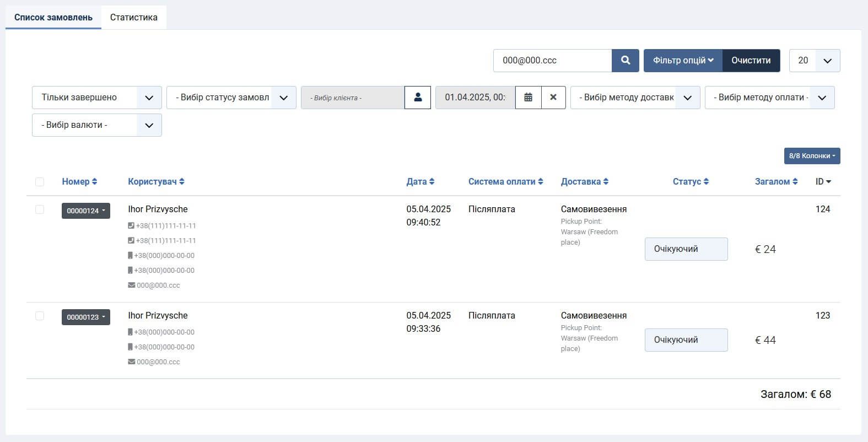This screenshot has height=442, width=868.
Task: Click the magnifying glass search icon
Action: (x=626, y=61)
